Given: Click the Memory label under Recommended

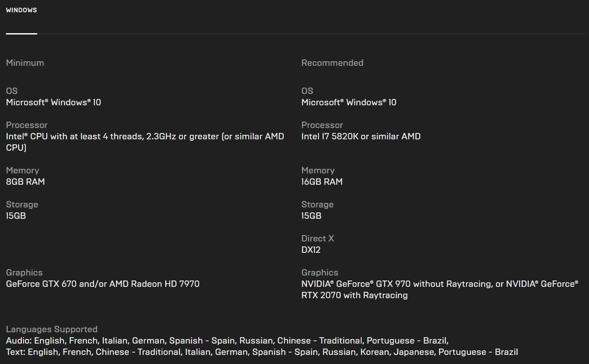Looking at the screenshot, I should click(318, 170).
